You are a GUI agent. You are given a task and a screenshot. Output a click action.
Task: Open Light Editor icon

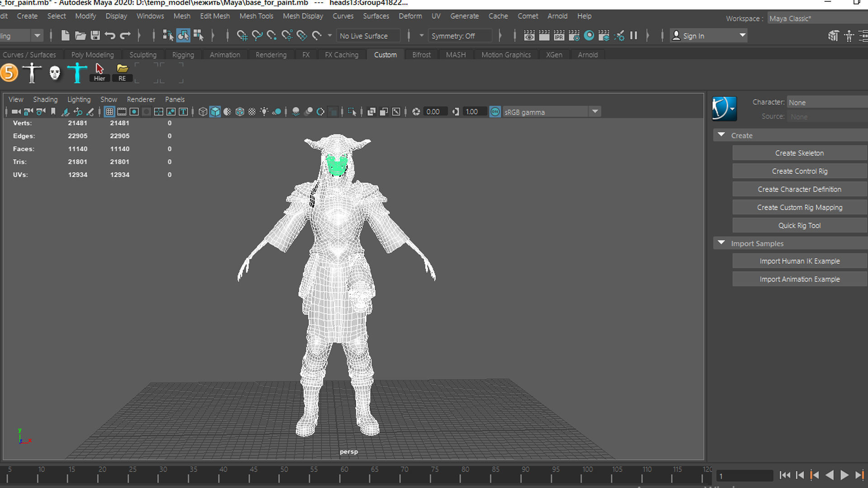click(x=619, y=36)
